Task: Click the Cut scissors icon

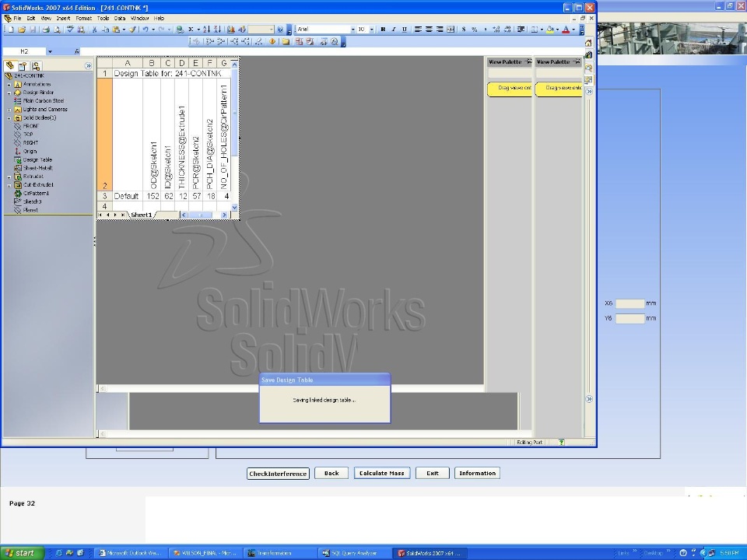Action: pos(94,30)
